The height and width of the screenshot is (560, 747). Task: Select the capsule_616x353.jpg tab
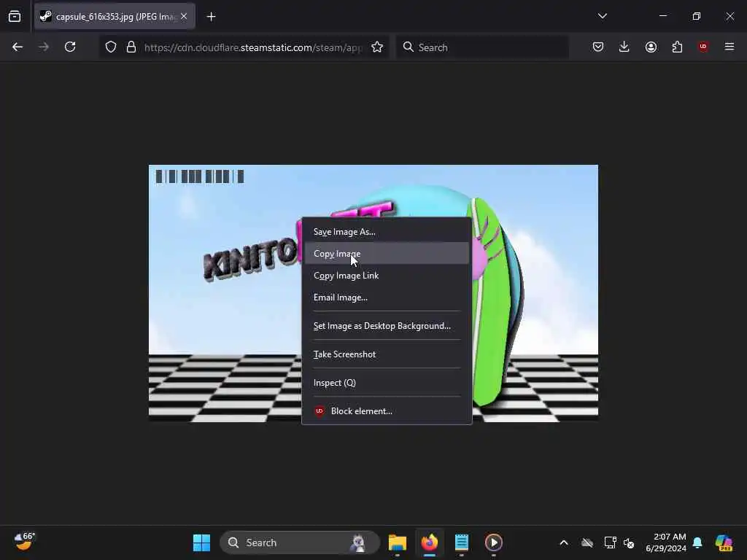(x=115, y=16)
